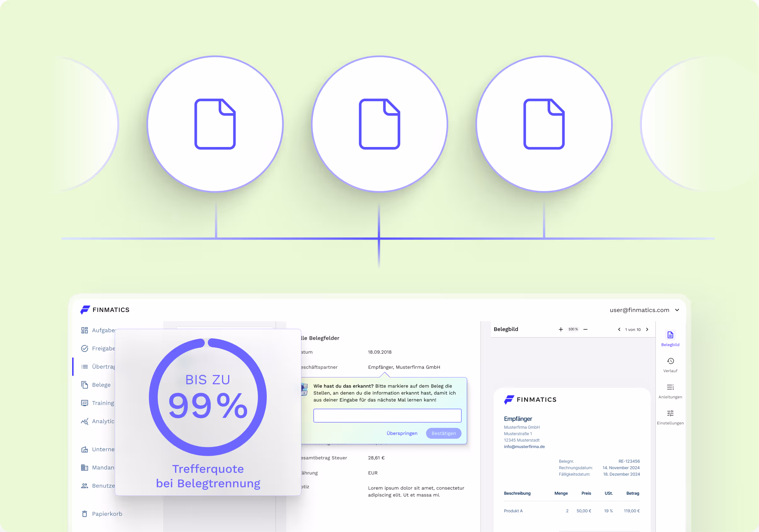Click the info@musterfirma.de email link

click(524, 446)
